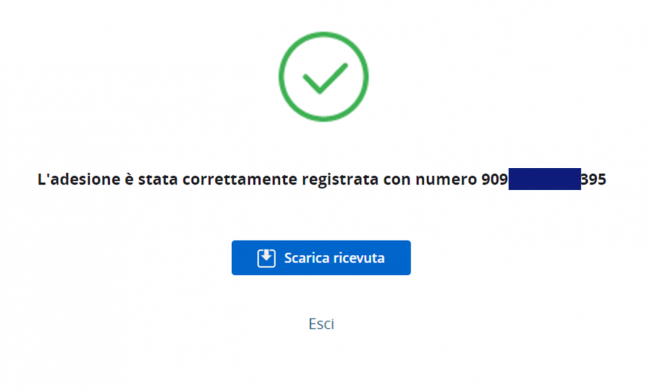This screenshot has height=390, width=650.
Task: Click the word numero in the message
Action: click(446, 180)
